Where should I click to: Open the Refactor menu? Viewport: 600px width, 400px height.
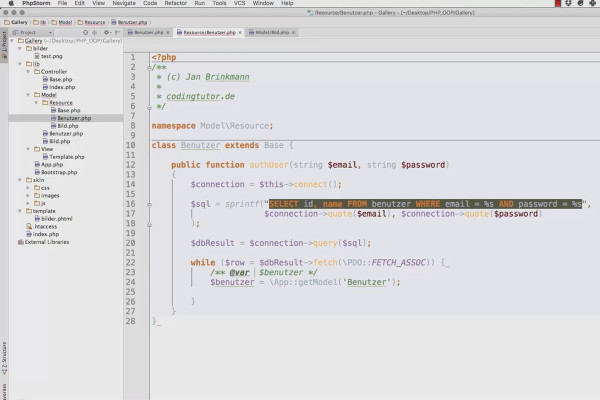(176, 3)
